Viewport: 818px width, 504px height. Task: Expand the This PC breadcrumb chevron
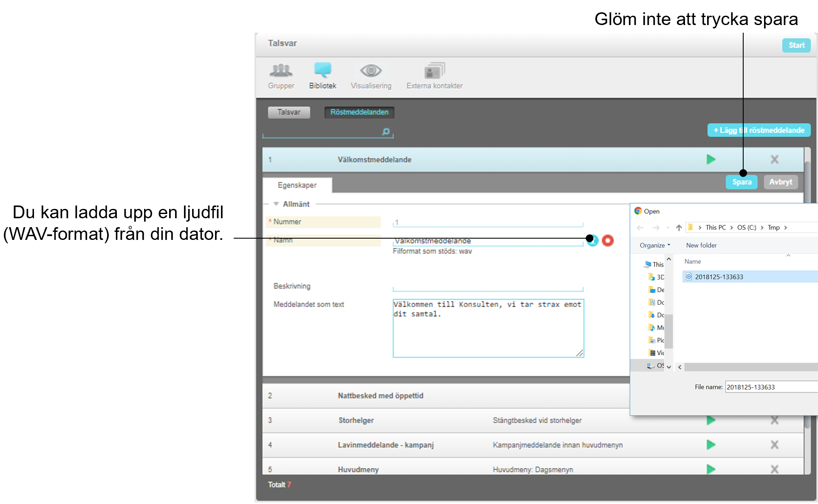tap(731, 228)
